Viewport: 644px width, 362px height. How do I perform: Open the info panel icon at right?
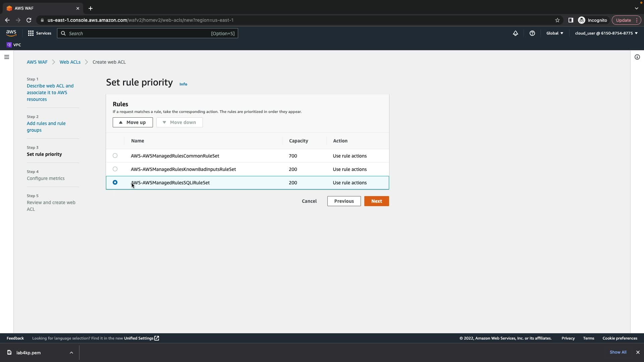point(637,57)
